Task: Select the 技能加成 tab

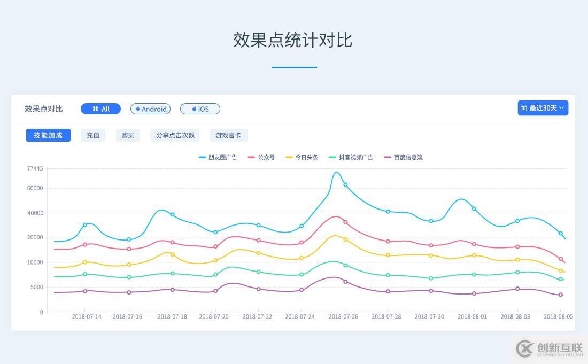Action: point(48,135)
